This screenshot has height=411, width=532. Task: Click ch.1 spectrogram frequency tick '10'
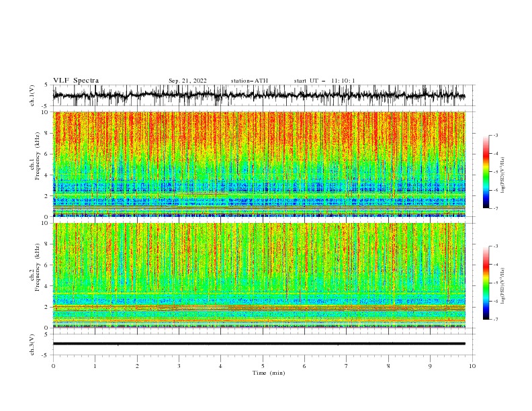pos(46,112)
